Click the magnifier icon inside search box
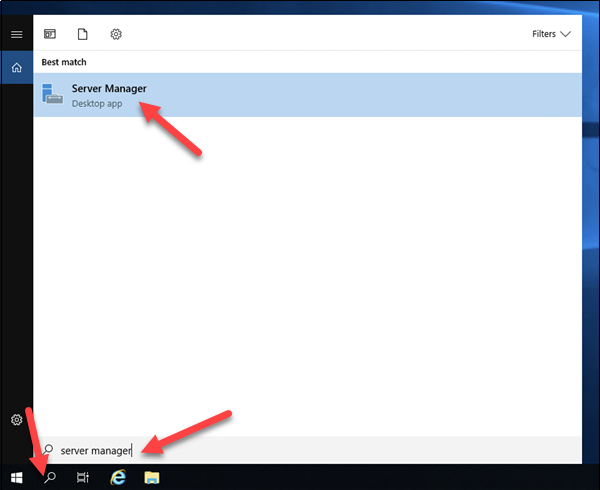This screenshot has width=600, height=490. click(x=48, y=449)
